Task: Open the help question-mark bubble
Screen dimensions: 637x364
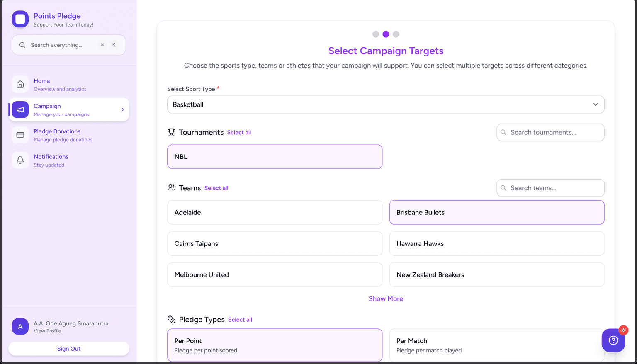Action: tap(613, 340)
